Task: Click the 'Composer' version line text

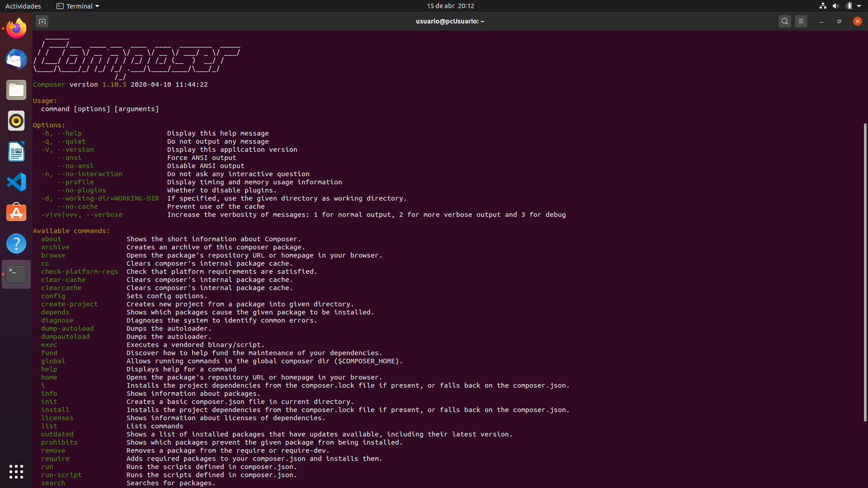Action: click(120, 84)
